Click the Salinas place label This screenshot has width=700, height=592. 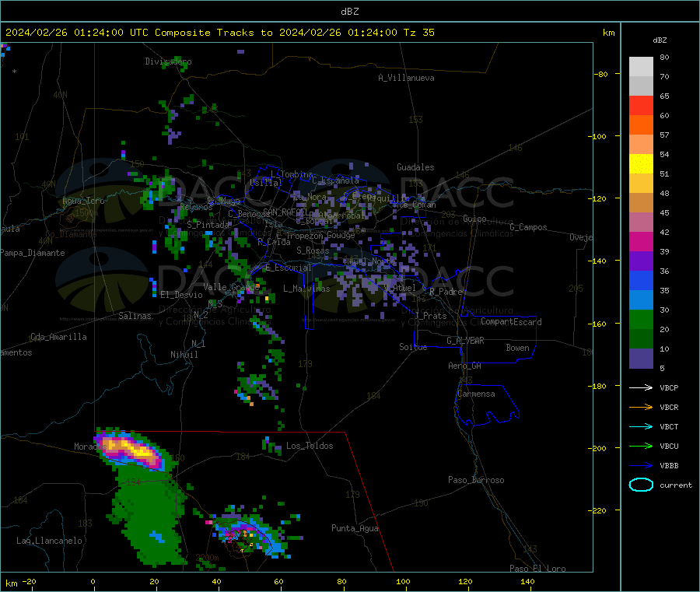click(x=135, y=316)
